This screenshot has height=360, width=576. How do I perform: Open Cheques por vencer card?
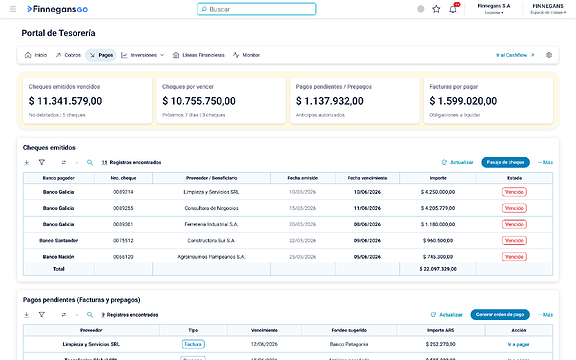(221, 100)
